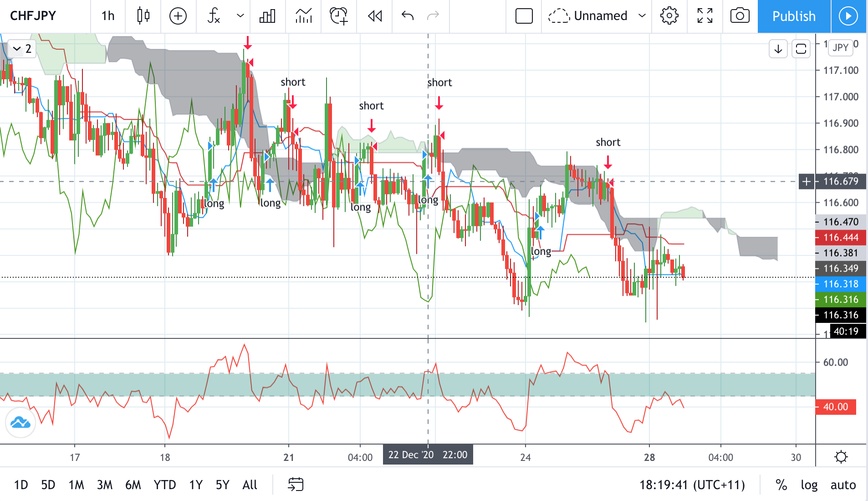Toggle log scale mode
Screen dimensions: 868x501
tap(809, 485)
